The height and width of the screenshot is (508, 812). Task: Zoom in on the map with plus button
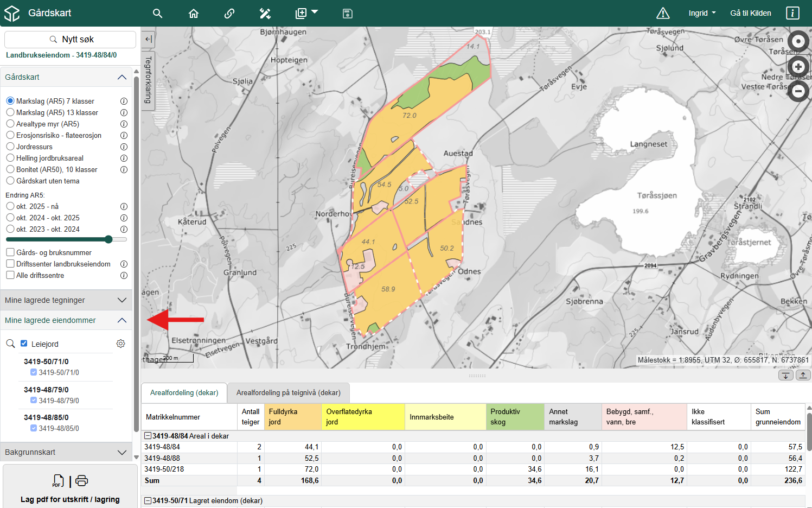pyautogui.click(x=798, y=67)
